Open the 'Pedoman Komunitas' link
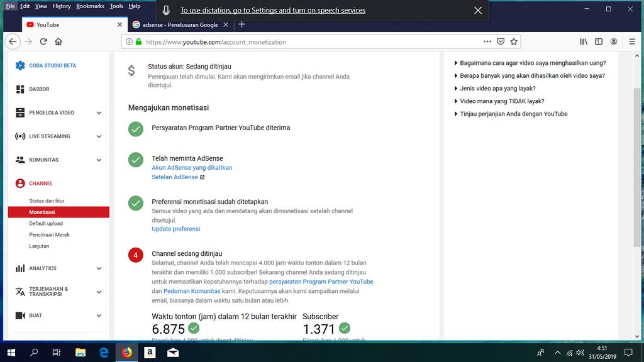 pos(192,291)
